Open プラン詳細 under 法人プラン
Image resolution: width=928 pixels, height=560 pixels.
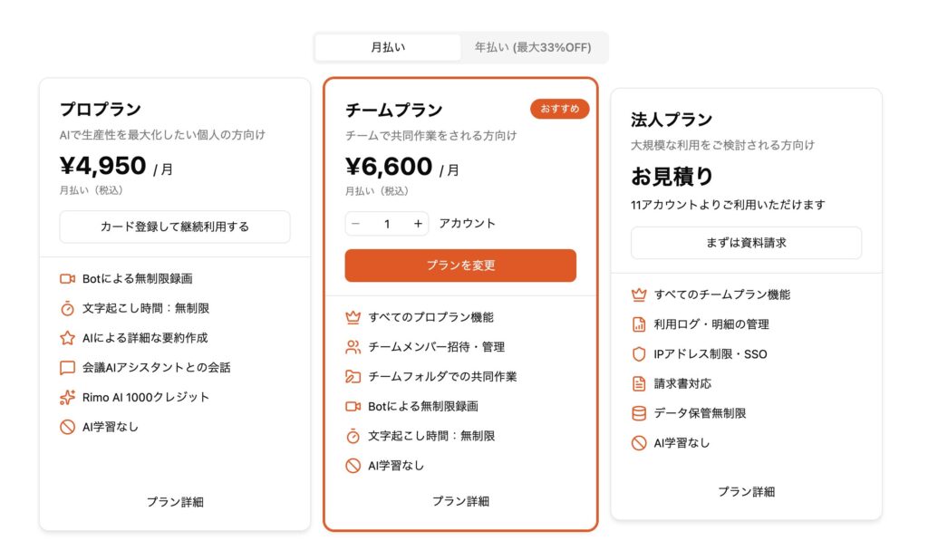point(746,491)
